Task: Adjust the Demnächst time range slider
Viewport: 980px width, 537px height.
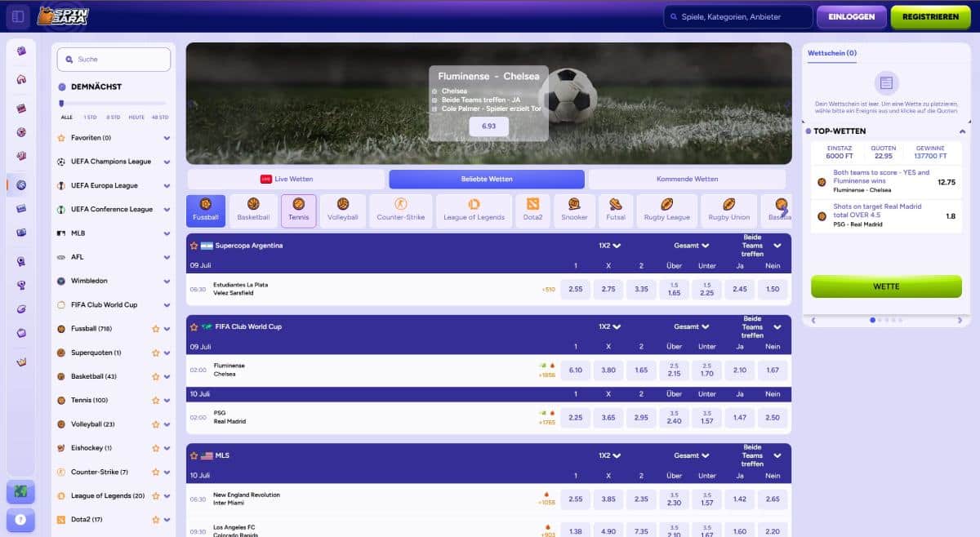Action: tap(61, 104)
